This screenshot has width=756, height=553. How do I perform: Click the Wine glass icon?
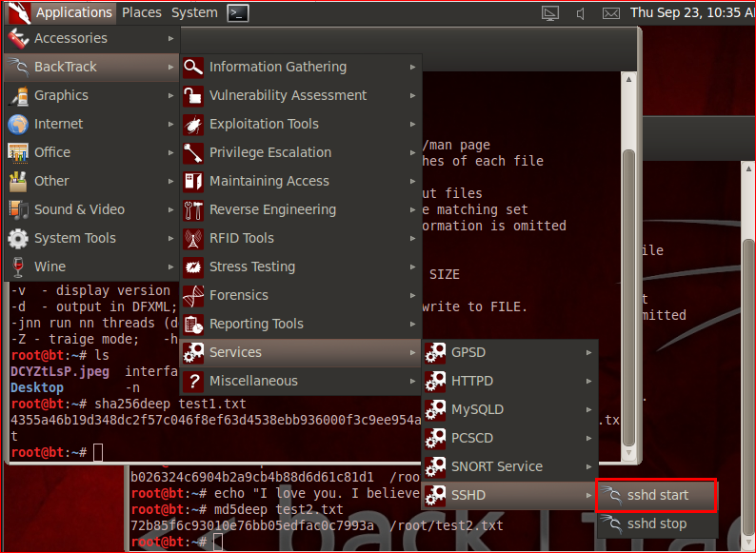pyautogui.click(x=18, y=267)
